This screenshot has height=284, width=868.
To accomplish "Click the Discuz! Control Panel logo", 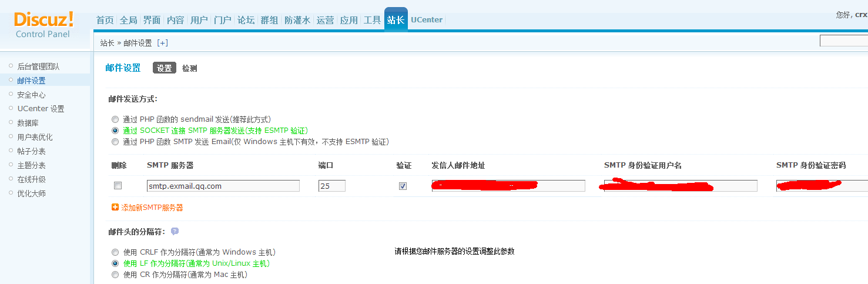I will (x=43, y=25).
